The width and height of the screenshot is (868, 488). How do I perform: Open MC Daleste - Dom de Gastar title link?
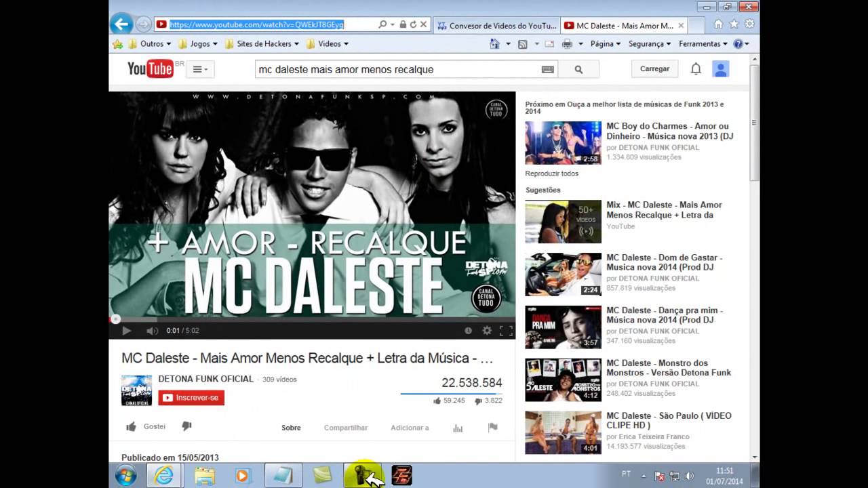pyautogui.click(x=665, y=262)
